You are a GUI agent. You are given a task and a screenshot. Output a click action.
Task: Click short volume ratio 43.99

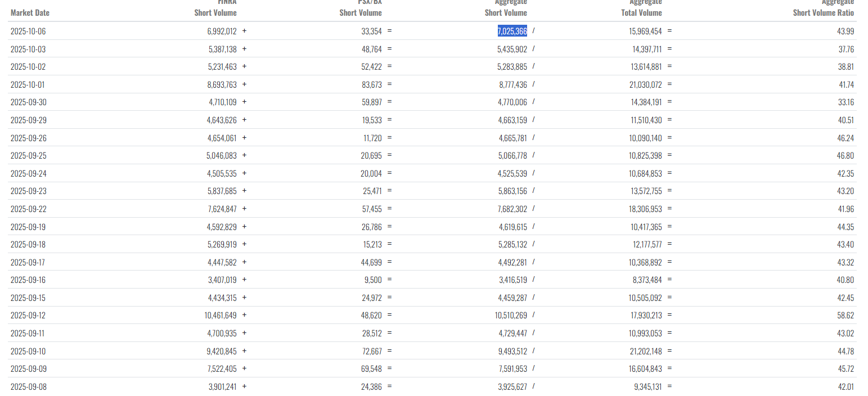pos(845,31)
